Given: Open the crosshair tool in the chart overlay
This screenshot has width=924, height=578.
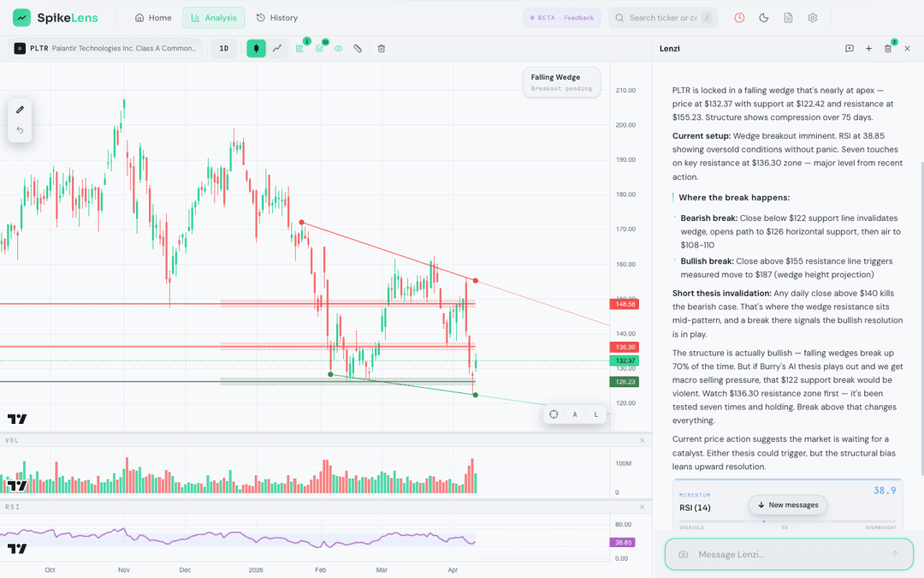Looking at the screenshot, I should coord(554,414).
